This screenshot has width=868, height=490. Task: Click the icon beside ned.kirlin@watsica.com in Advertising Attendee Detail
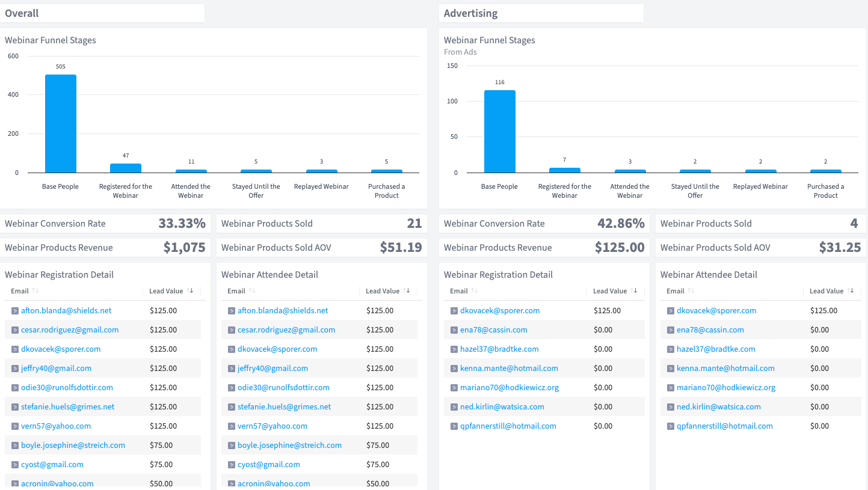tap(671, 407)
